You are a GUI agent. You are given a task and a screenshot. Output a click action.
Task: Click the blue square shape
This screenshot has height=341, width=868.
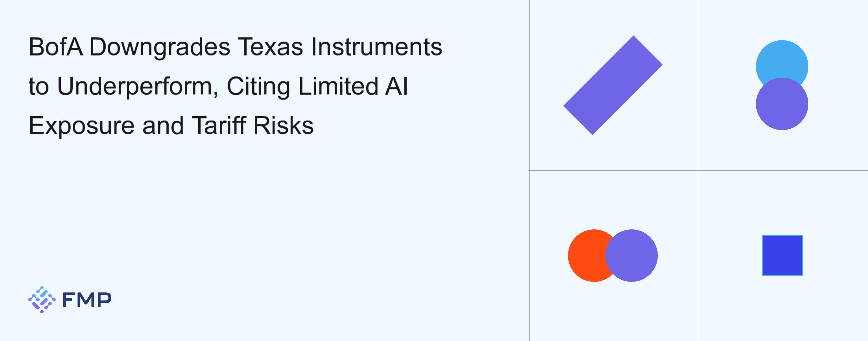click(782, 255)
